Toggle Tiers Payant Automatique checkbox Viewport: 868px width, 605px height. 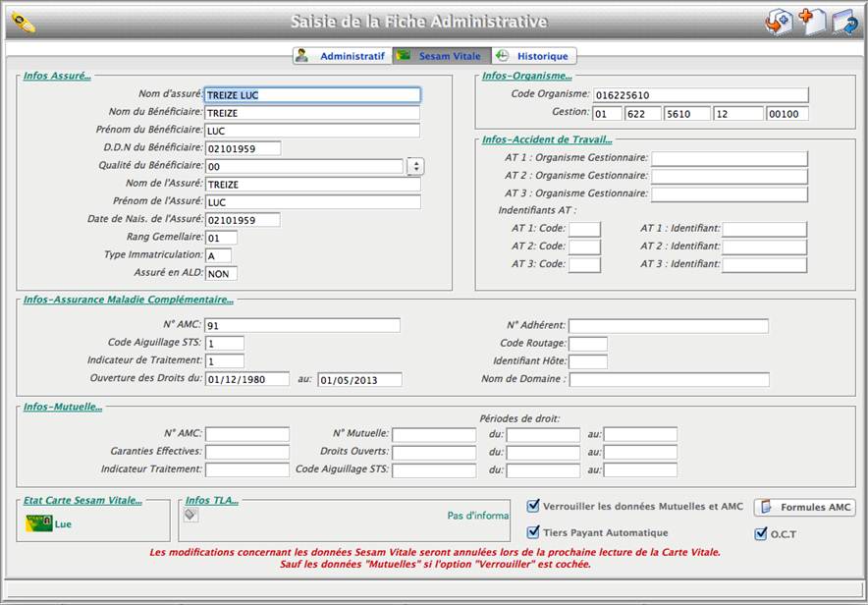533,532
